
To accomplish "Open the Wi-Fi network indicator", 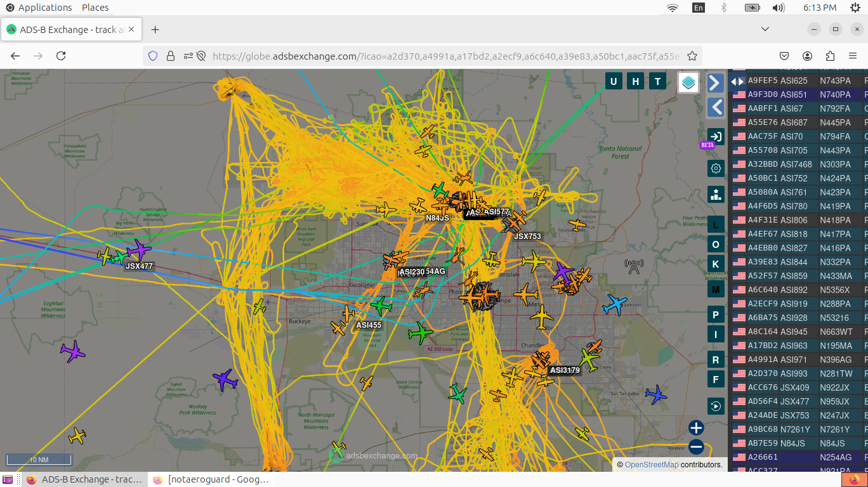I will (673, 8).
